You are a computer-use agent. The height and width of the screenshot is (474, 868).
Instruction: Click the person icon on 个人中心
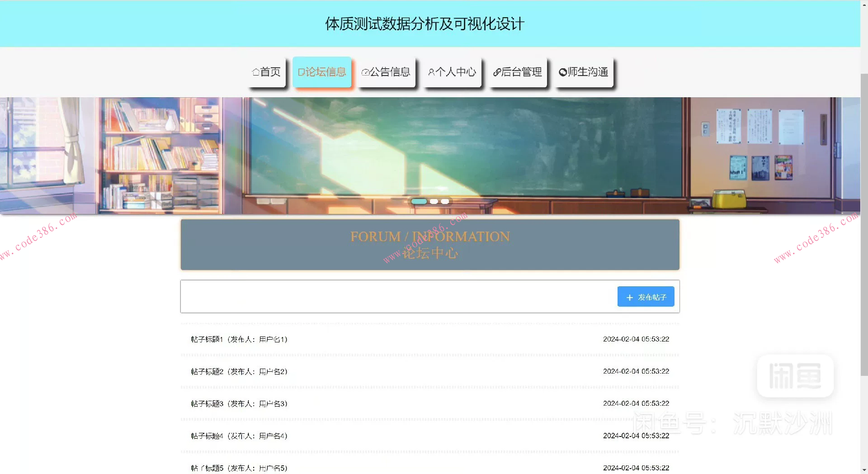(x=432, y=72)
